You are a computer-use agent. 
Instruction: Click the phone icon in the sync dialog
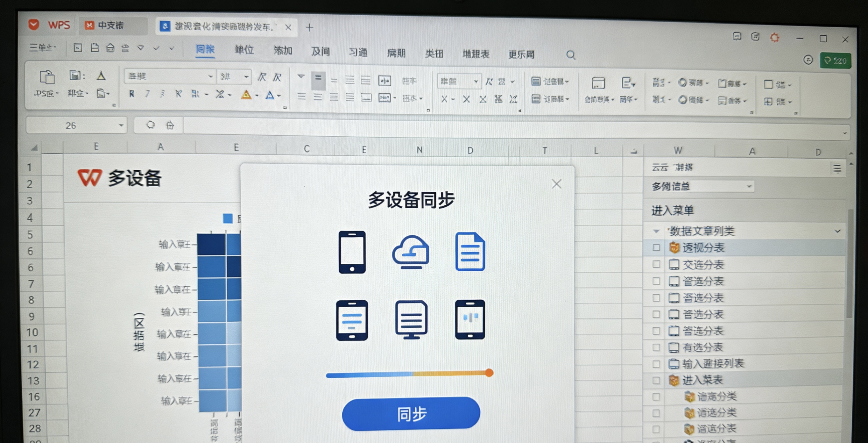click(351, 253)
